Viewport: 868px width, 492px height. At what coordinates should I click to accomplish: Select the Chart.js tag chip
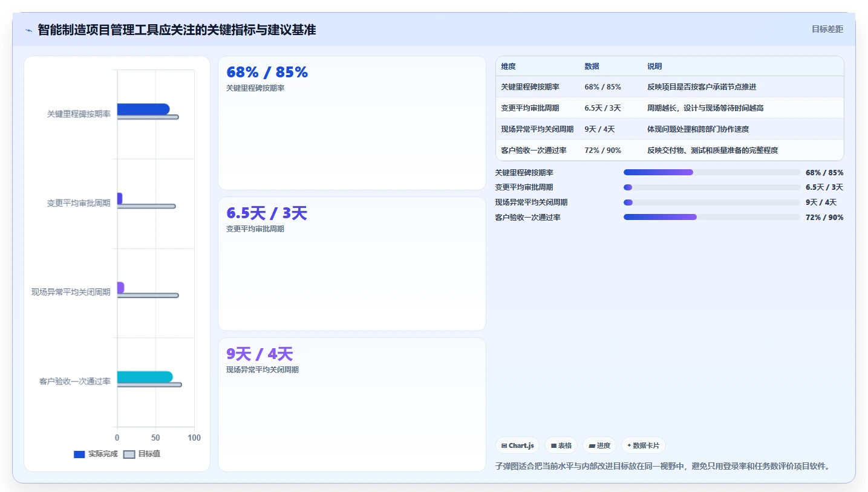pyautogui.click(x=517, y=445)
